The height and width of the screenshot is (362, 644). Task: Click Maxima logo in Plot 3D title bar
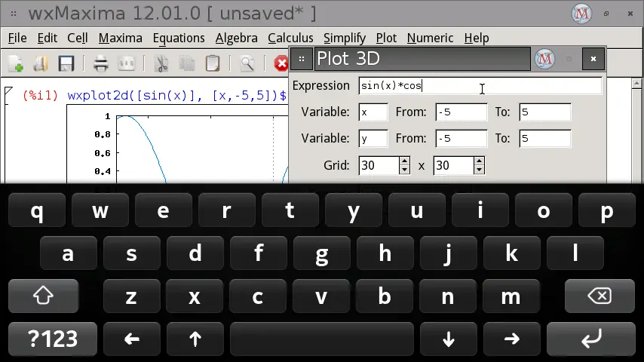pos(544,59)
